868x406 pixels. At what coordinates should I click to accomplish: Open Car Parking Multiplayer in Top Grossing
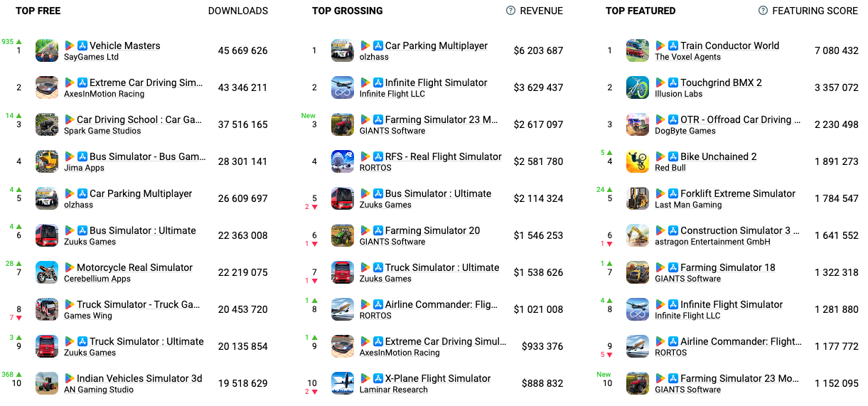click(436, 46)
